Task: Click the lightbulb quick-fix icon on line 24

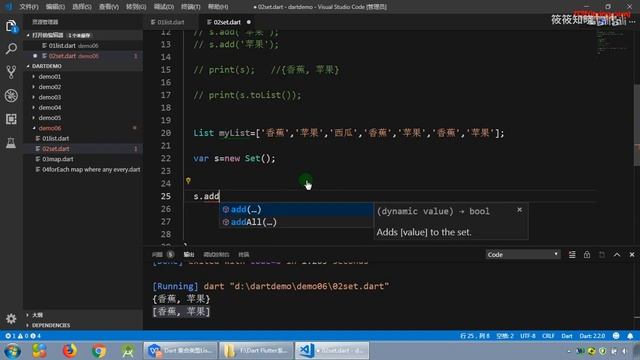Action: [x=188, y=180]
